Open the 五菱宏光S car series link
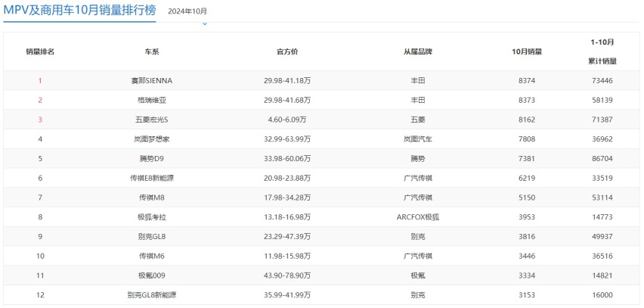 coord(152,120)
